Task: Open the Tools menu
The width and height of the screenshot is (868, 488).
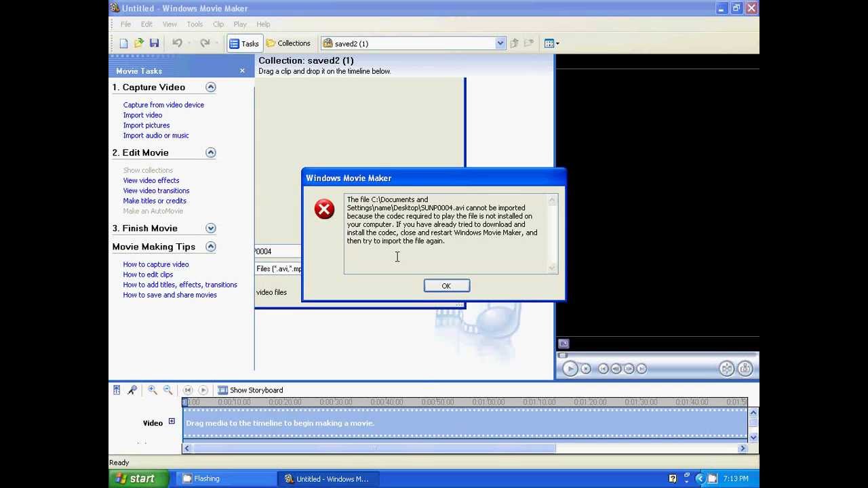Action: 195,24
